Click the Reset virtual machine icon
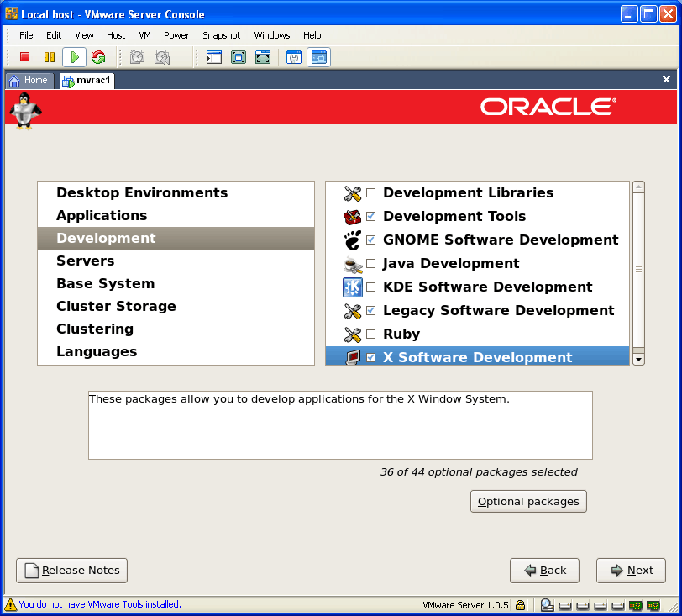The image size is (682, 616). (x=98, y=57)
